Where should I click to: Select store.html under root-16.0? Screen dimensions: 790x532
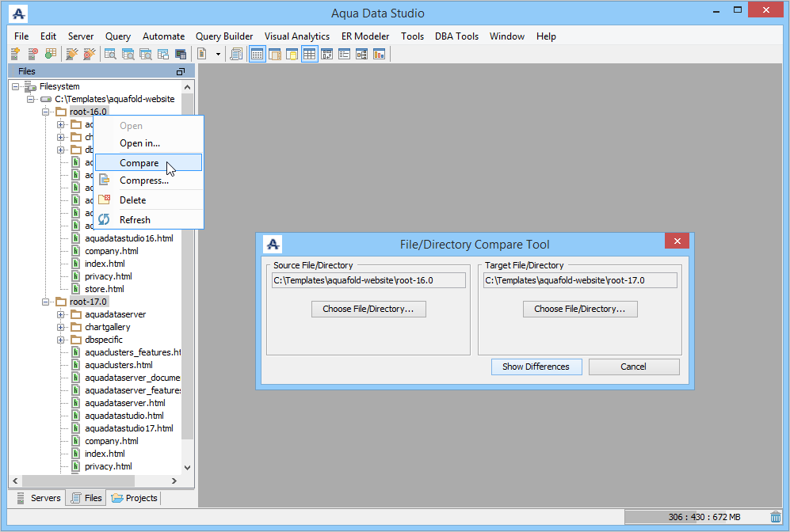(105, 289)
